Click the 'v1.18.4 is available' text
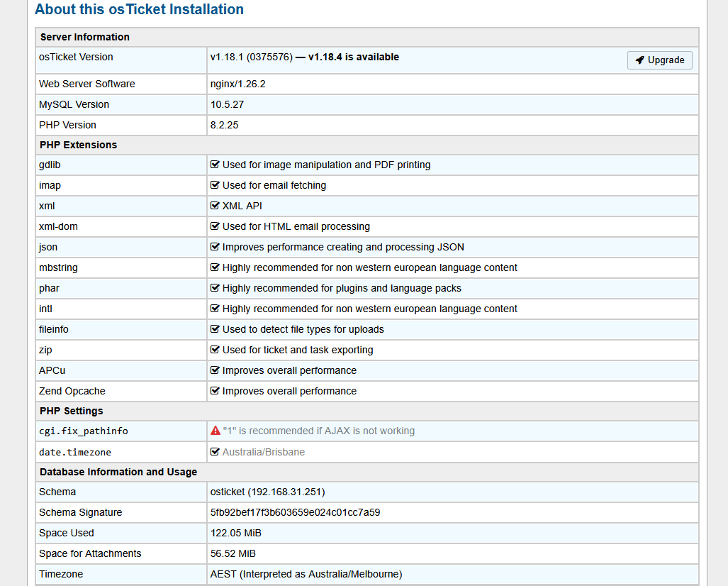Viewport: 728px width, 586px height. [x=354, y=57]
